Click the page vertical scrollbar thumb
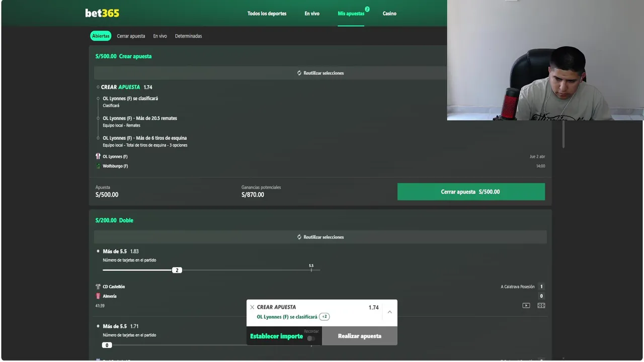 [563, 134]
